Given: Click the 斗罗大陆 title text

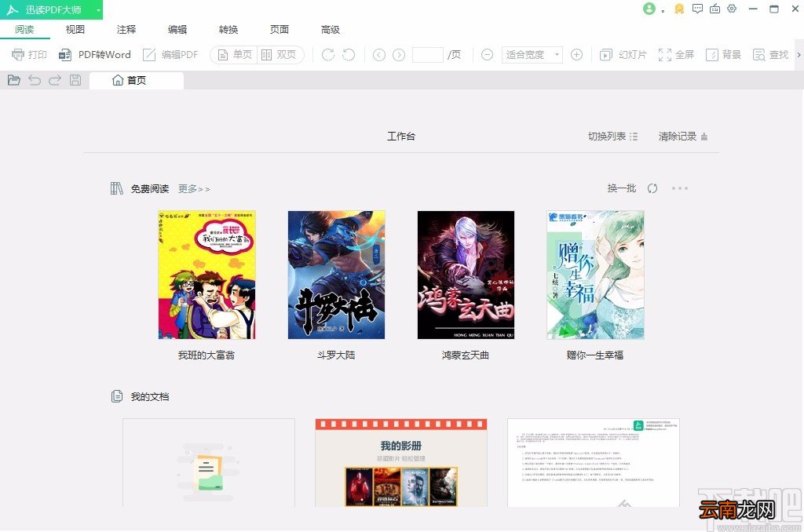Looking at the screenshot, I should pyautogui.click(x=336, y=355).
